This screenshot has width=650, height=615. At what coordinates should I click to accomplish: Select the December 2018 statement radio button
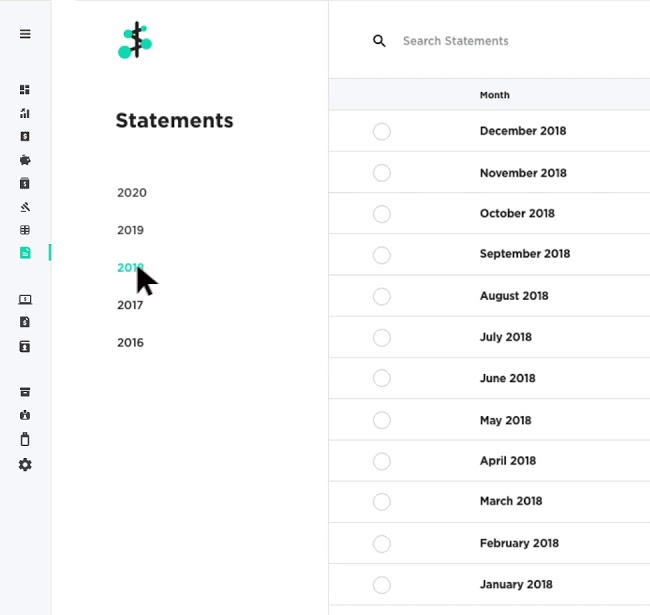(x=381, y=132)
